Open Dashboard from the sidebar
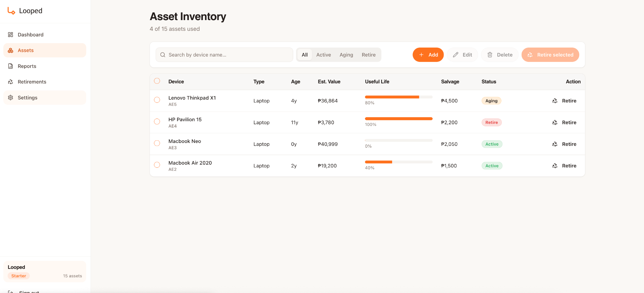 click(x=45, y=34)
